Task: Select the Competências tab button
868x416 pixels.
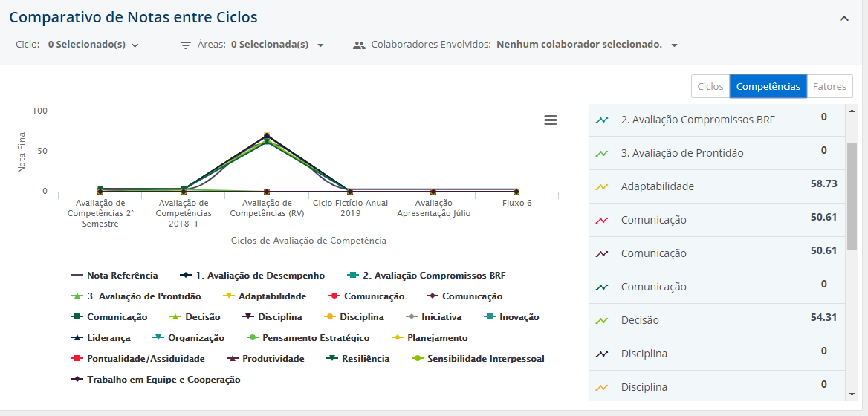Action: point(768,86)
